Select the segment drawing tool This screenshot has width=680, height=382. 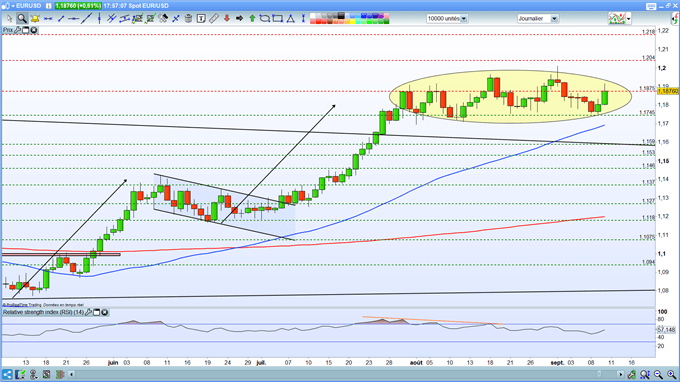click(x=61, y=19)
